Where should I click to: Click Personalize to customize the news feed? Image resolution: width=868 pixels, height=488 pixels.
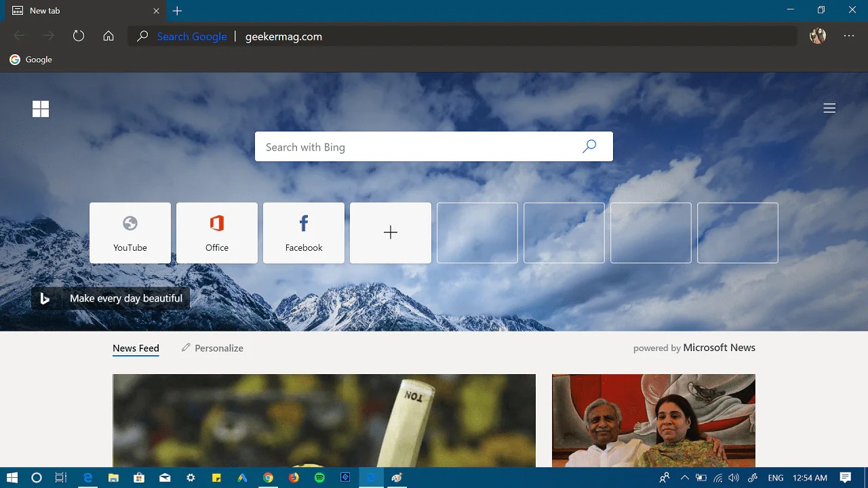(x=218, y=348)
